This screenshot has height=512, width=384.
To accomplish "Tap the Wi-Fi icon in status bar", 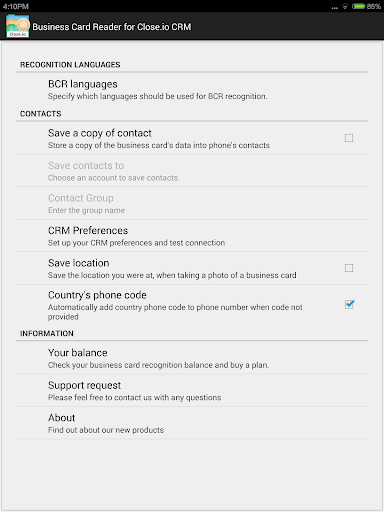I will pos(345,7).
